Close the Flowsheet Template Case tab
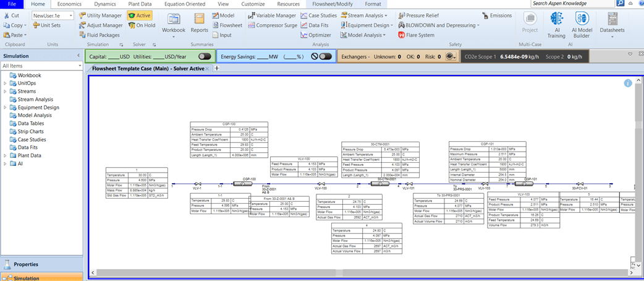644x281 pixels. 208,69
